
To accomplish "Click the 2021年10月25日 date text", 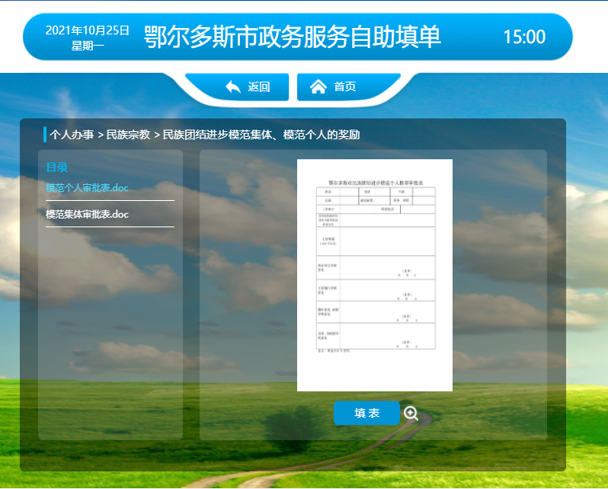I will 87,30.
